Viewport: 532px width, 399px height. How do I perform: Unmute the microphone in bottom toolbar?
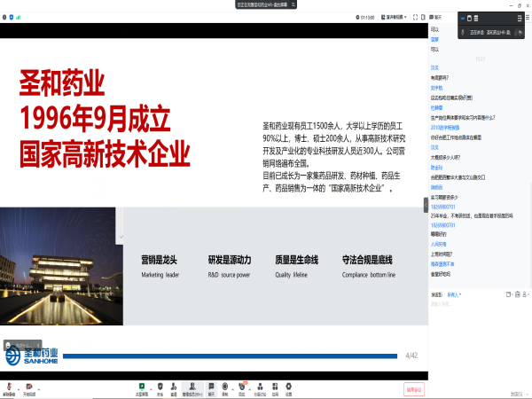[x=9, y=389]
